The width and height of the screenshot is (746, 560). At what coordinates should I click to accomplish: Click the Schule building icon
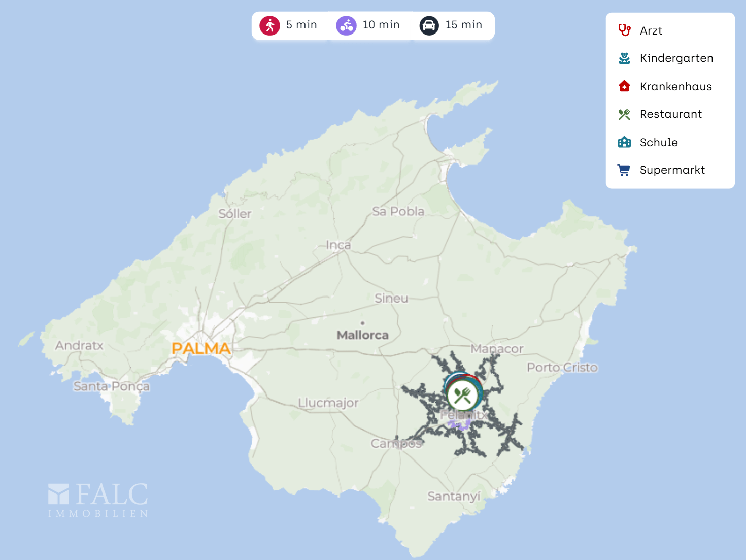pos(624,142)
